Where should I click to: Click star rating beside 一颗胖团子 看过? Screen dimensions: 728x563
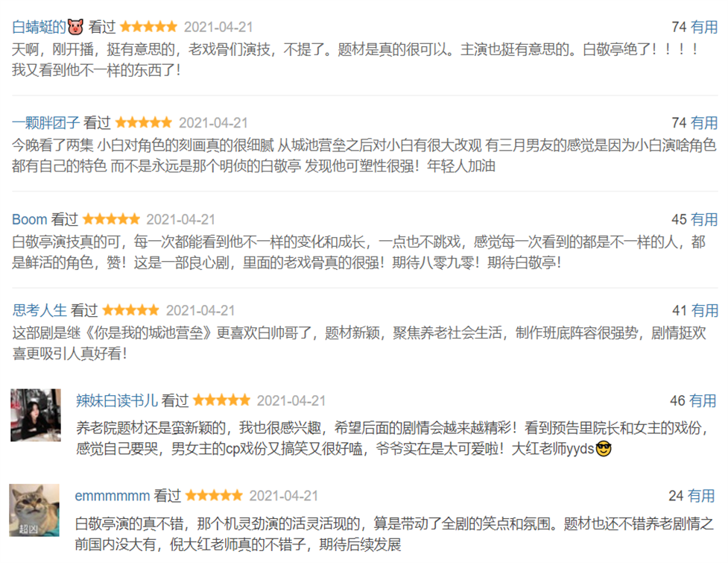coord(144,122)
